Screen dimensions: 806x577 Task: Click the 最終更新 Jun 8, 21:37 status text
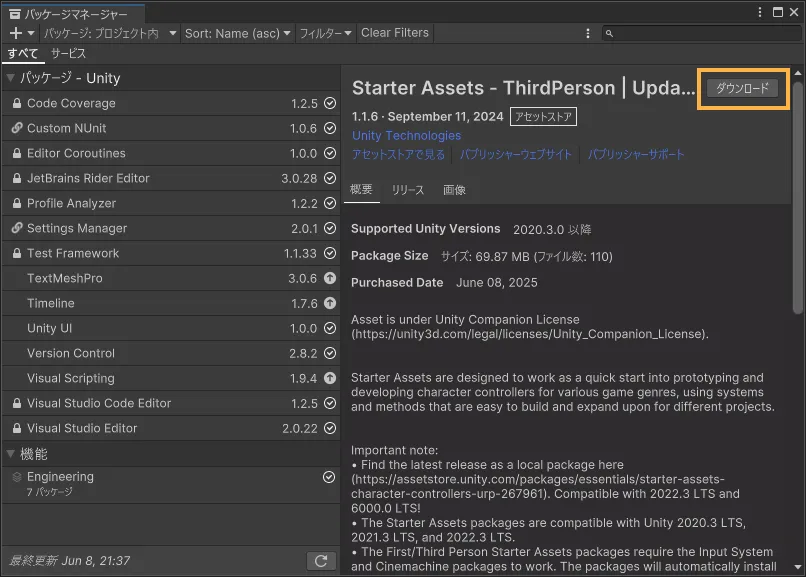pos(70,561)
